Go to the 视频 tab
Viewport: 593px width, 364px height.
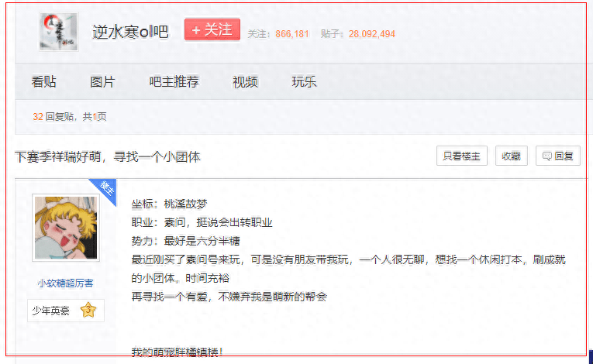[245, 82]
